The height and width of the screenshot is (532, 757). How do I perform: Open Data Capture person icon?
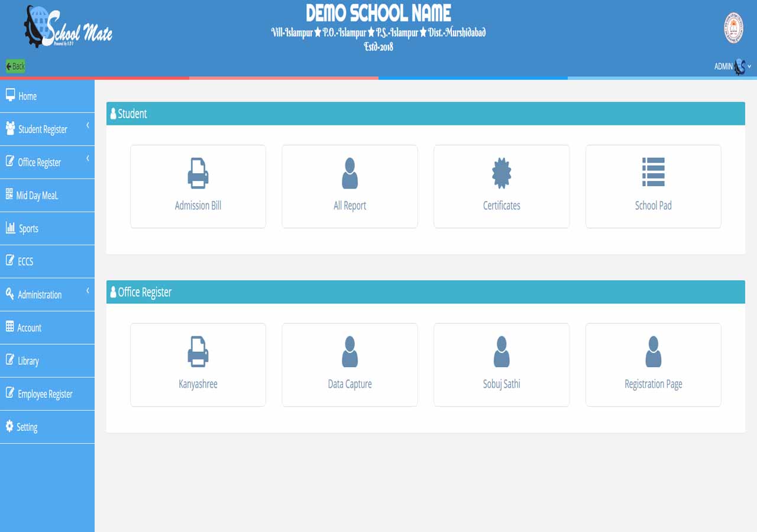click(x=350, y=351)
